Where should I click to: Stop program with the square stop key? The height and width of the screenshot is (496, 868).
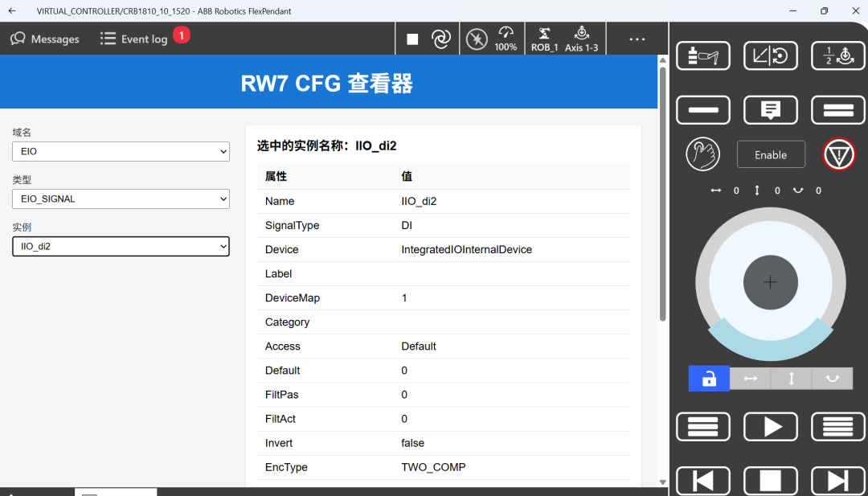coord(771,481)
